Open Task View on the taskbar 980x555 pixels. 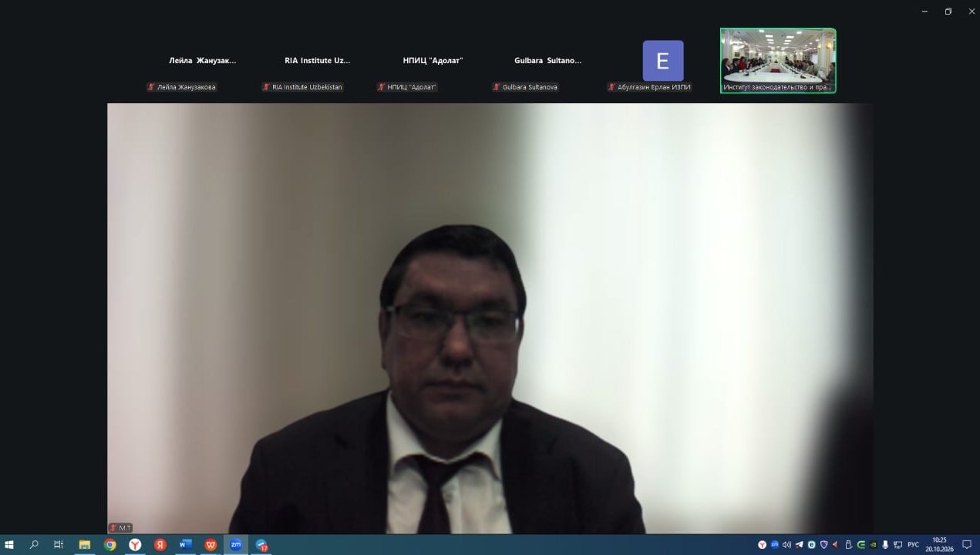coord(59,544)
